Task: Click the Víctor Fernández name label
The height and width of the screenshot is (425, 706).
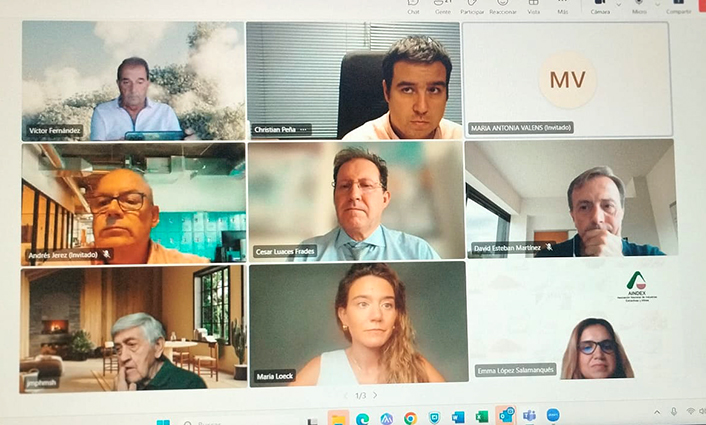Action: point(54,131)
